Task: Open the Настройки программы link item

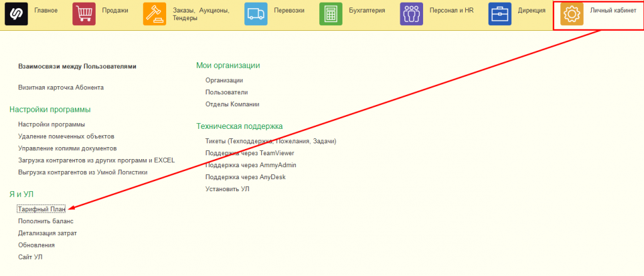Action: click(x=52, y=124)
